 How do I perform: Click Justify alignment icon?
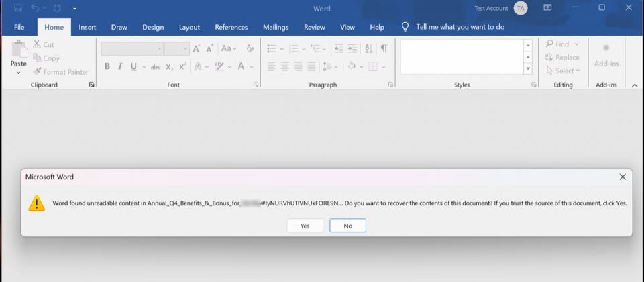pos(312,66)
